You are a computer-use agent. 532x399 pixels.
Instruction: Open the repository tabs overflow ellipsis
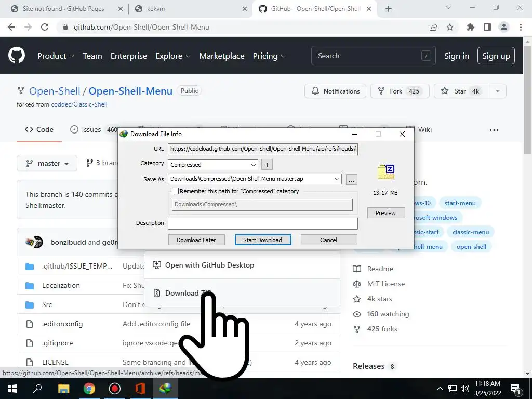(x=494, y=130)
